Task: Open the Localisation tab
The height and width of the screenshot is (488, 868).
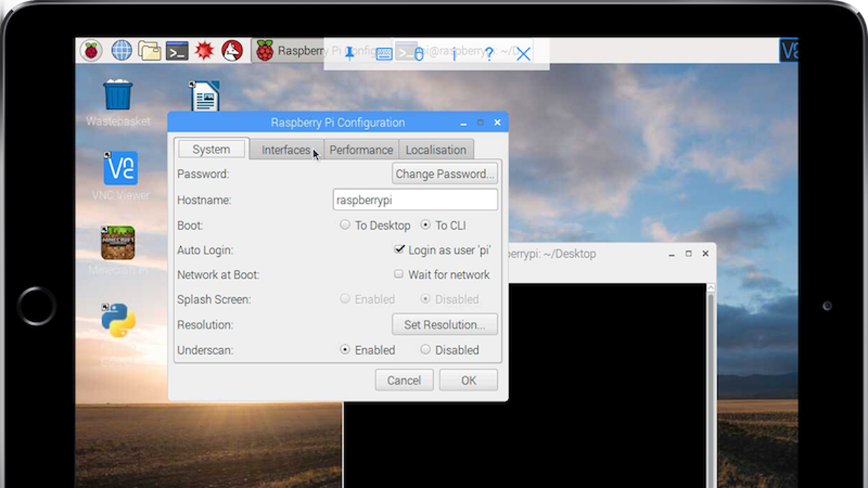Action: point(436,150)
